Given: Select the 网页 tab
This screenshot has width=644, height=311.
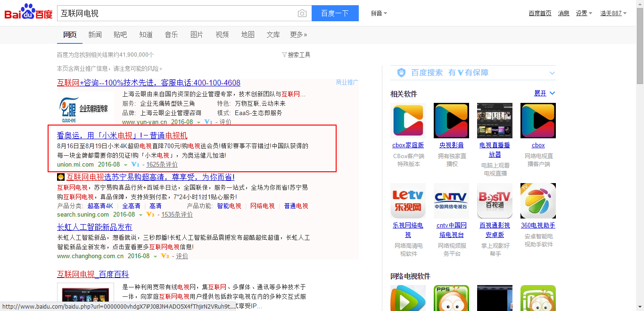Looking at the screenshot, I should coord(70,34).
